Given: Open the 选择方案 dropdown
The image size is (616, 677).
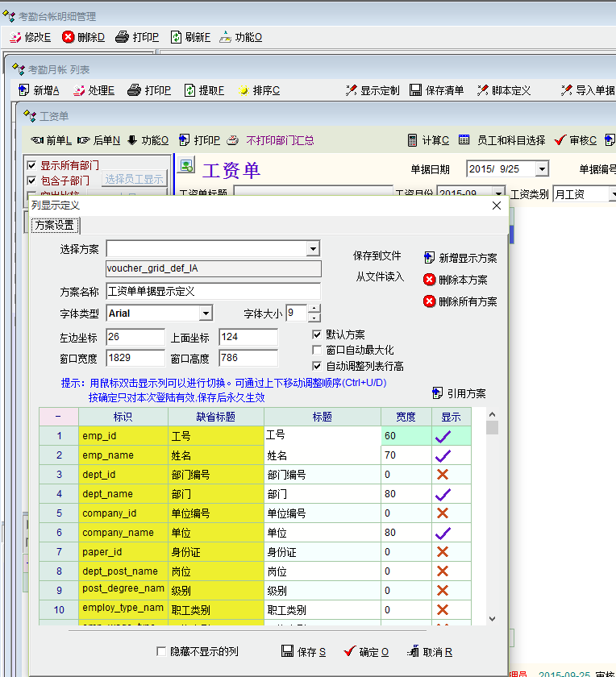Looking at the screenshot, I should coord(313,249).
